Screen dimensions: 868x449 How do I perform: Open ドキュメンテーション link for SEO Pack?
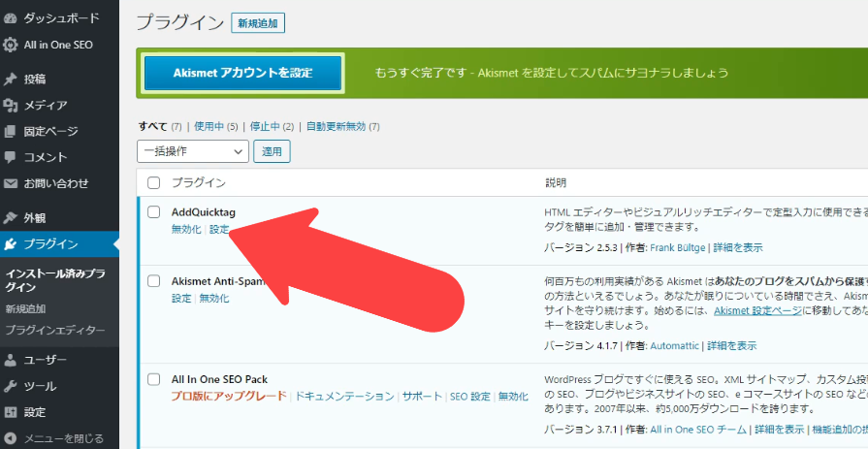coord(344,397)
